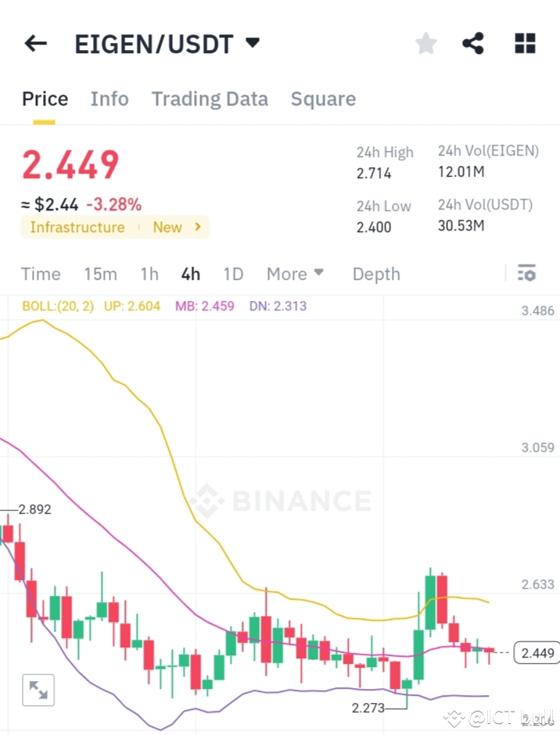560x735 pixels.
Task: Select the BOLL indicator label
Action: (57, 306)
